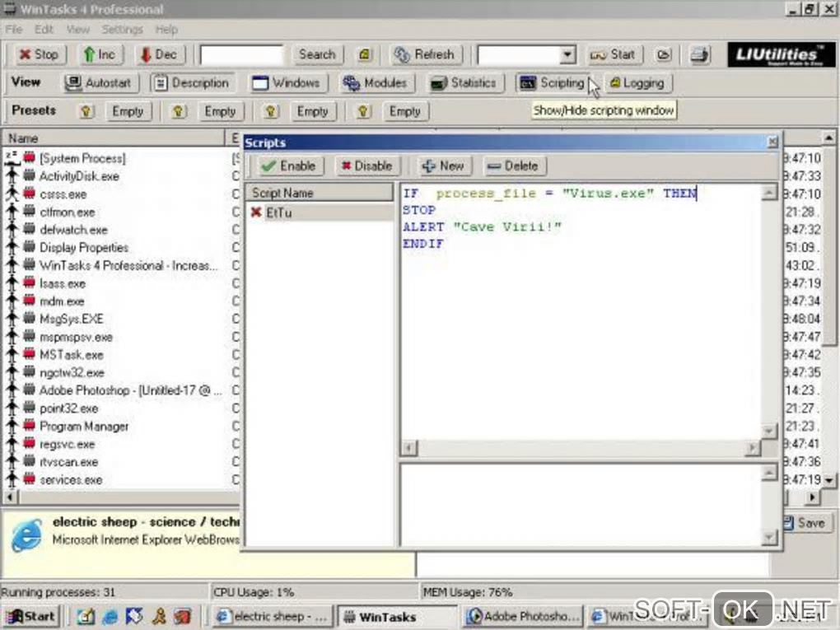This screenshot has width=840, height=630.
Task: Click Enable in the Scripts window
Action: 288,166
